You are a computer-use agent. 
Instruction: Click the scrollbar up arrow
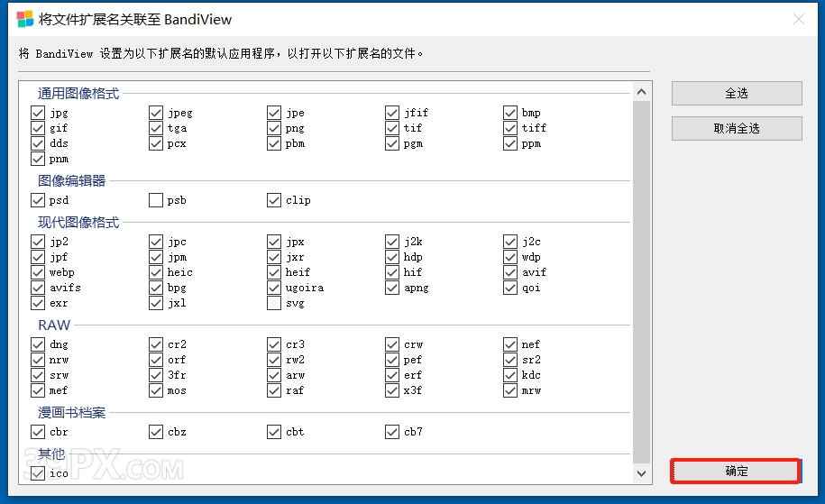tap(641, 92)
